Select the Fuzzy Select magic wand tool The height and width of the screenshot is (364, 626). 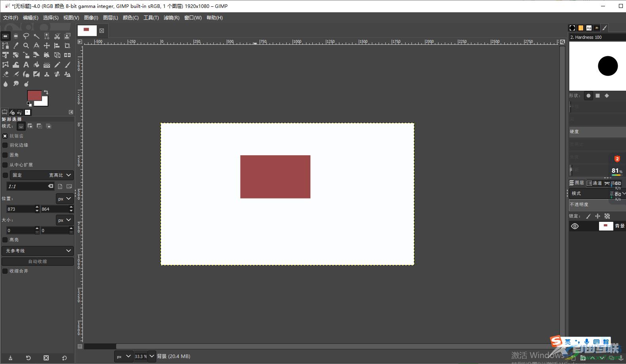click(36, 36)
